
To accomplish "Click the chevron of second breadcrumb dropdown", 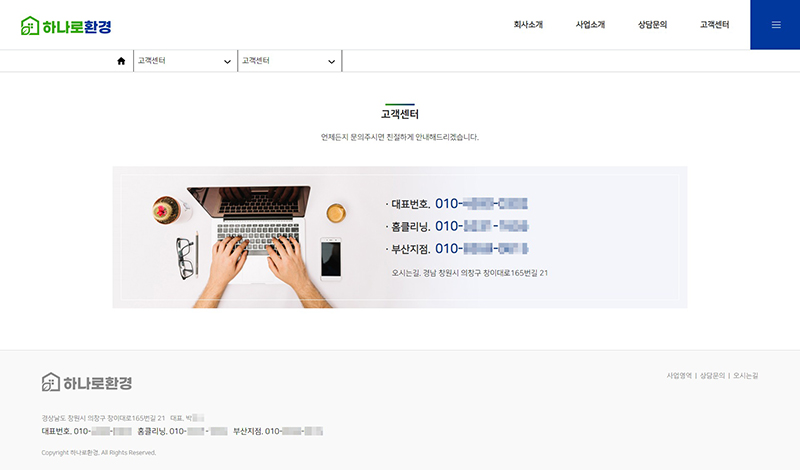I will (331, 62).
